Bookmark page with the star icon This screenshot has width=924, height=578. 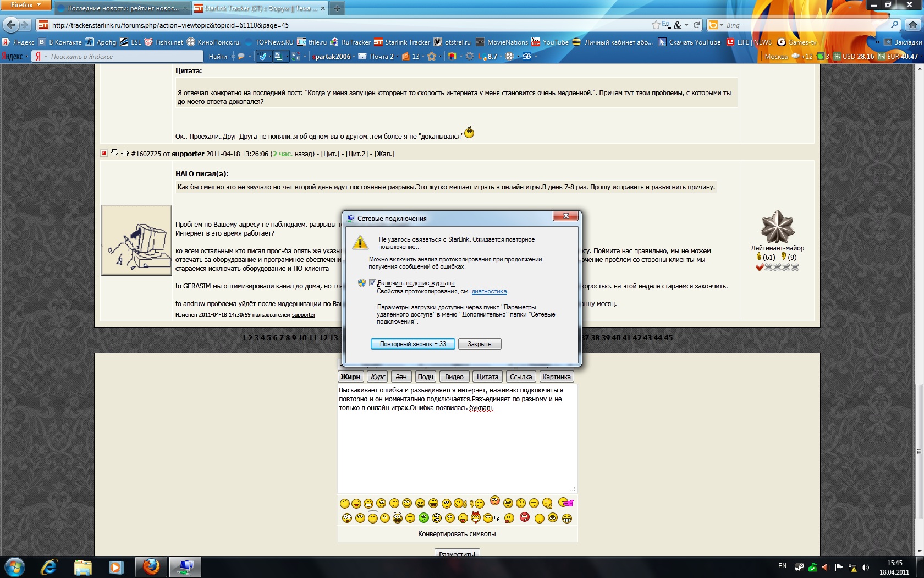click(x=656, y=25)
